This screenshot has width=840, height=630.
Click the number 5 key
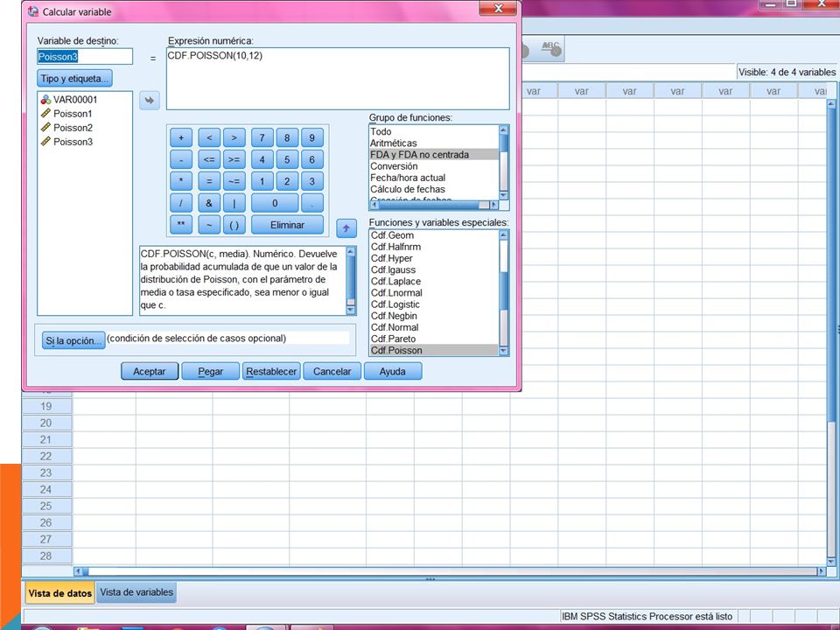click(287, 159)
